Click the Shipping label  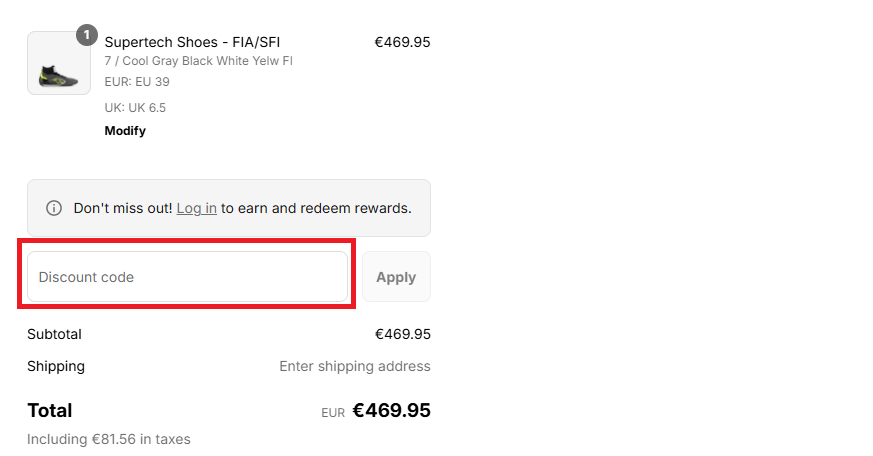tap(56, 366)
